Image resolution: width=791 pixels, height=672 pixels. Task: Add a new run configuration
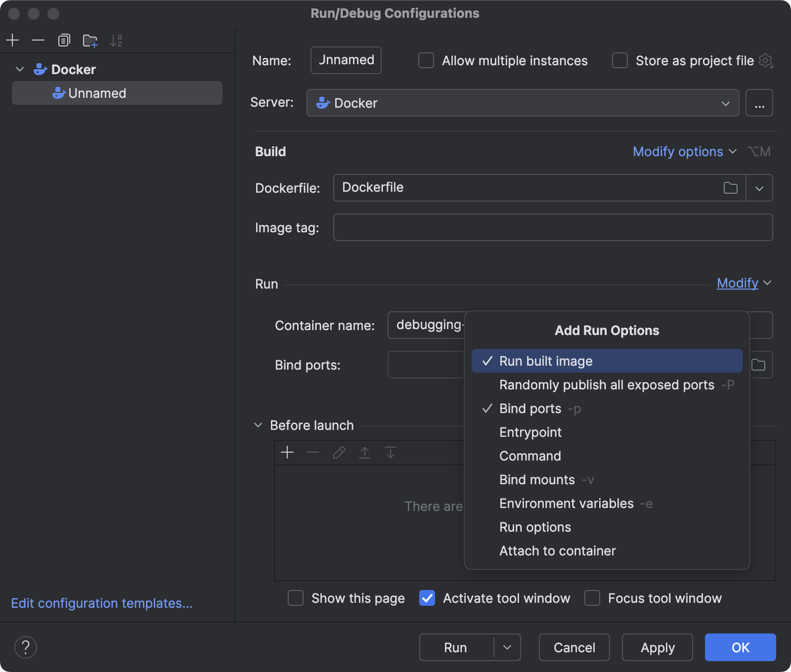tap(13, 40)
